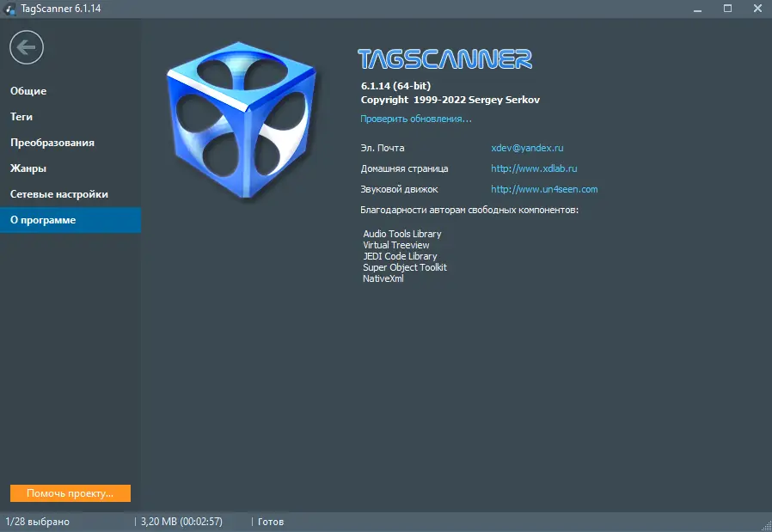Open the http://www.xdlab.ru homepage link
This screenshot has height=532, width=772.
pyautogui.click(x=534, y=168)
